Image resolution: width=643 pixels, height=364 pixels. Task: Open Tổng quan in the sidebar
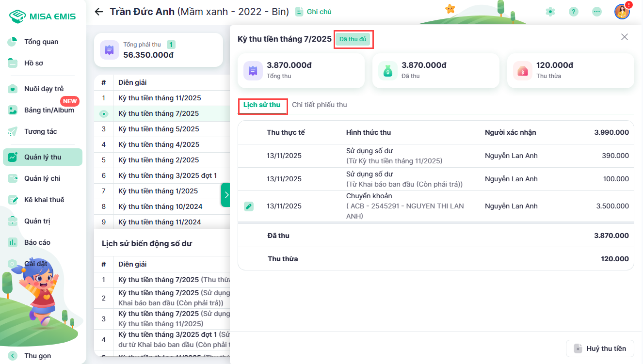(41, 42)
